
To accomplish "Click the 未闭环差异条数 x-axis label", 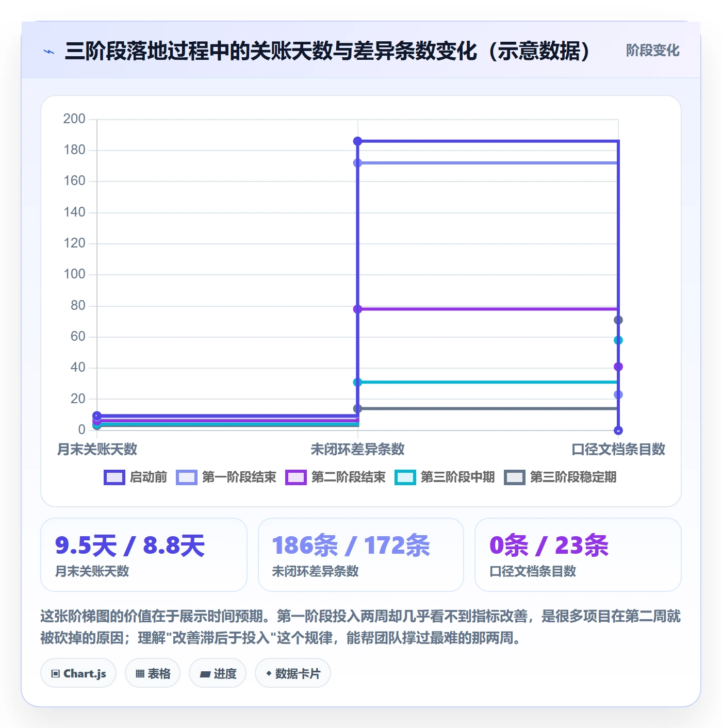I will [357, 449].
